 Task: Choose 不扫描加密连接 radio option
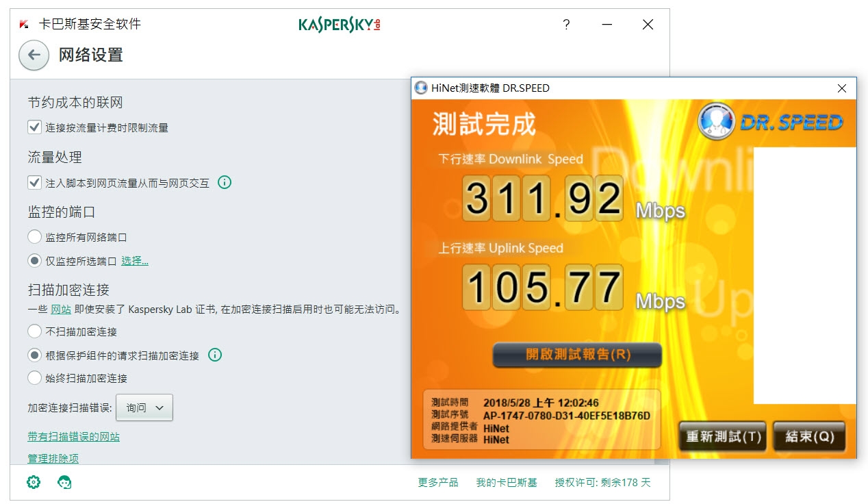tap(34, 331)
